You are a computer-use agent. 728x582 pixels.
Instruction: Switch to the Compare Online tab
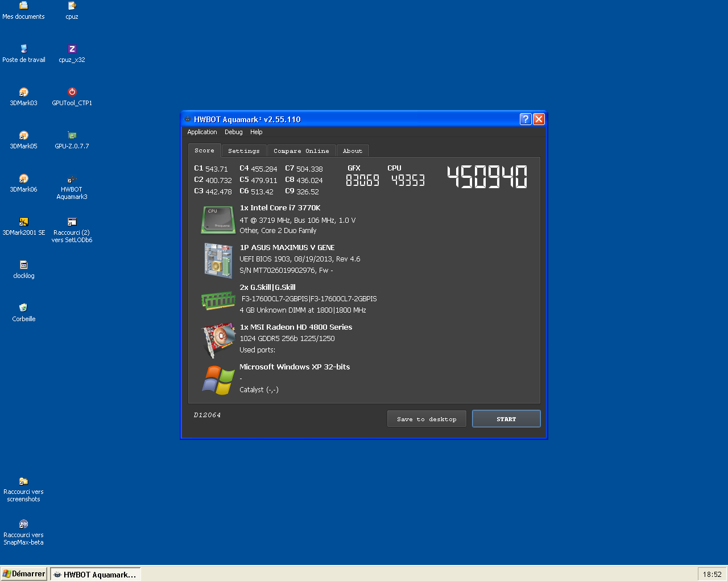click(301, 151)
